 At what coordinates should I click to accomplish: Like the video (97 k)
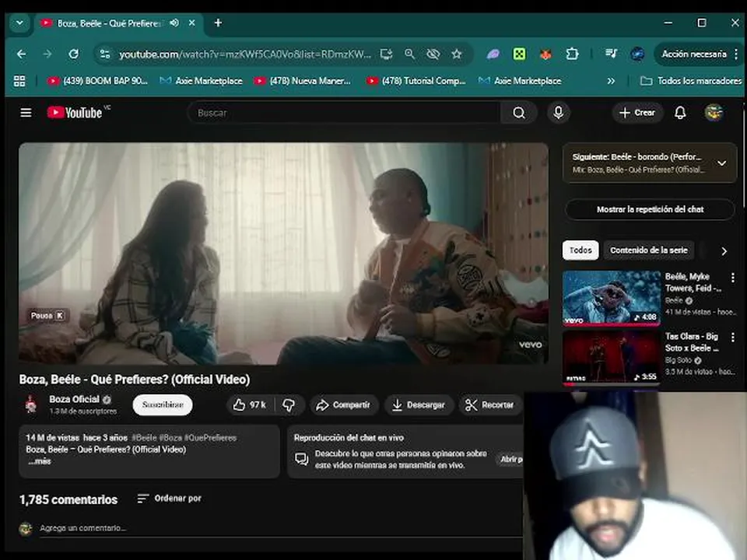click(250, 404)
